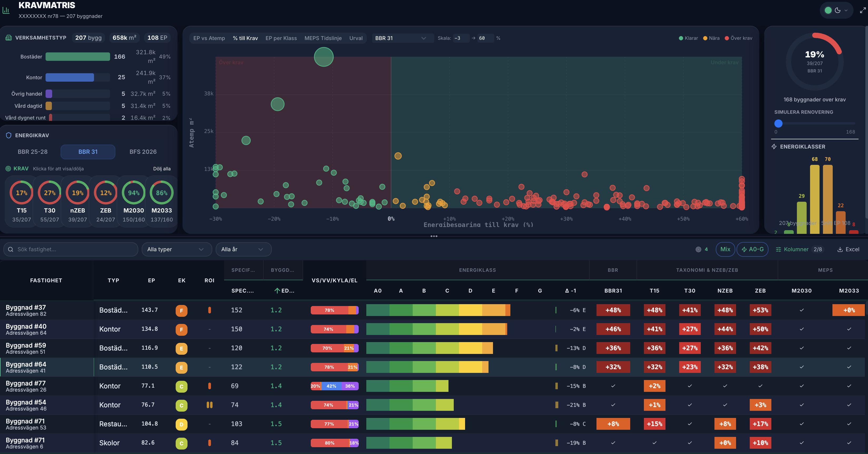The image size is (868, 454).
Task: Sort by the EP column header
Action: pyautogui.click(x=151, y=280)
